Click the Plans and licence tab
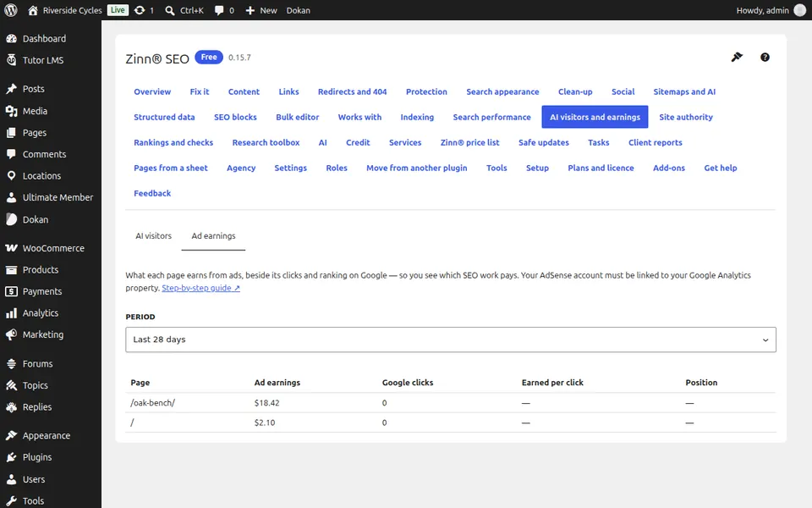The width and height of the screenshot is (812, 508). [601, 168]
